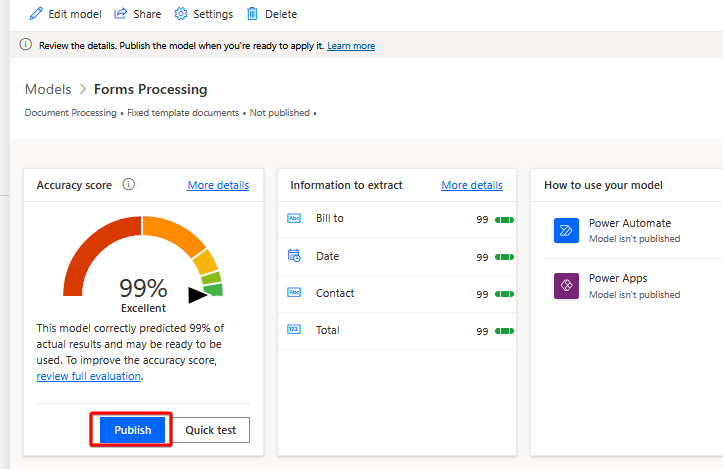The width and height of the screenshot is (723, 469).
Task: Open More details for Information to extract
Action: coord(472,185)
